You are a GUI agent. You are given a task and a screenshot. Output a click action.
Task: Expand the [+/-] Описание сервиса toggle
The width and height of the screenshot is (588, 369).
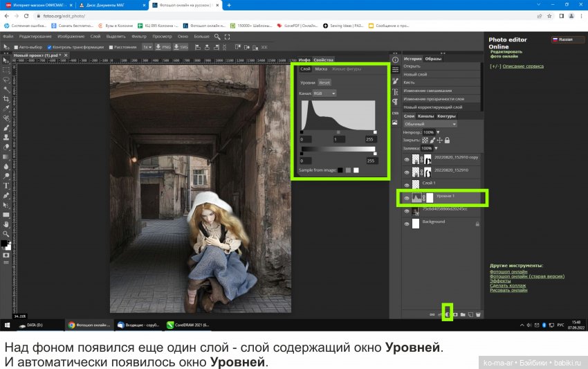pyautogui.click(x=517, y=66)
